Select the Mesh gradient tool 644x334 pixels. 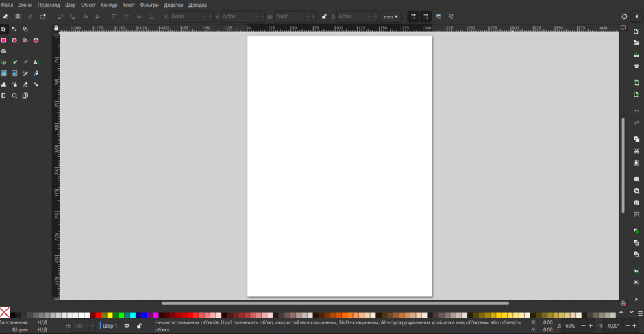click(x=14, y=73)
